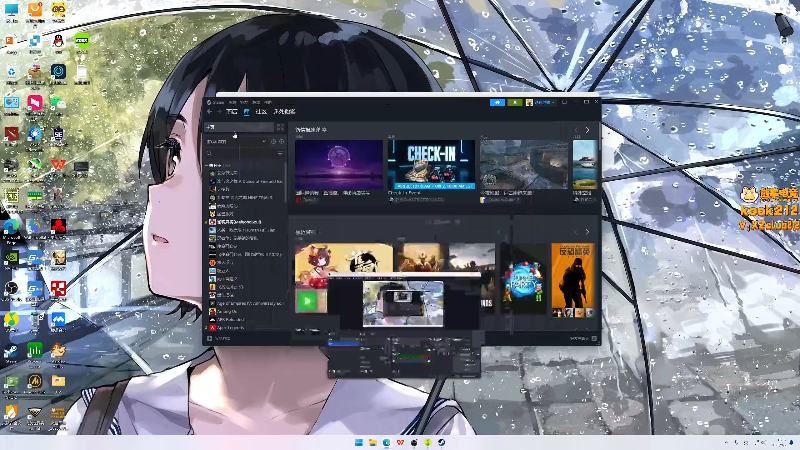Open the CHECK-IN event news card
The width and height of the screenshot is (800, 450).
(x=432, y=165)
